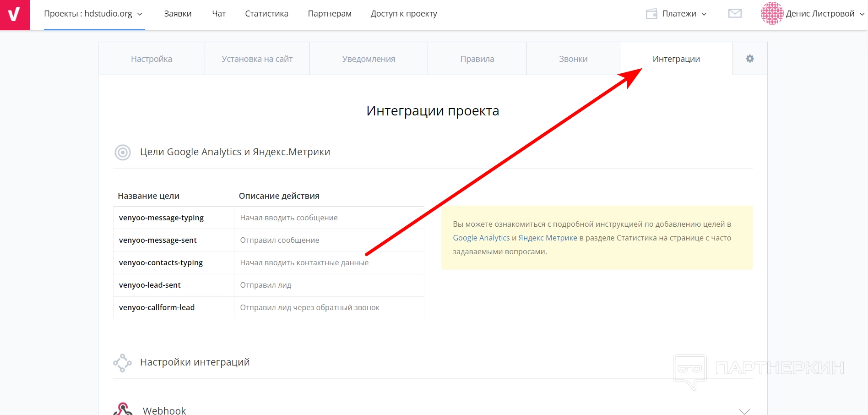Click the Интеграции проекта page heading

433,111
